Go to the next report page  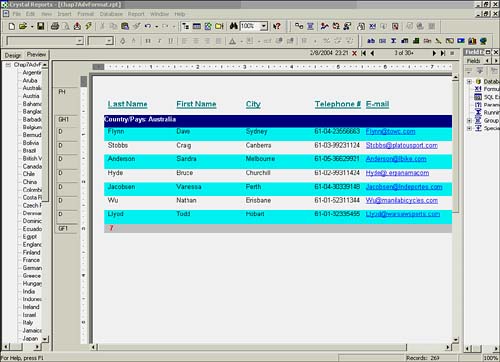click(434, 53)
